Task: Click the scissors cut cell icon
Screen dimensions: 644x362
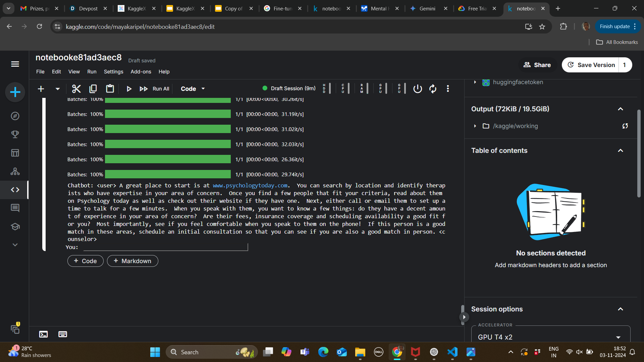Action: click(76, 89)
